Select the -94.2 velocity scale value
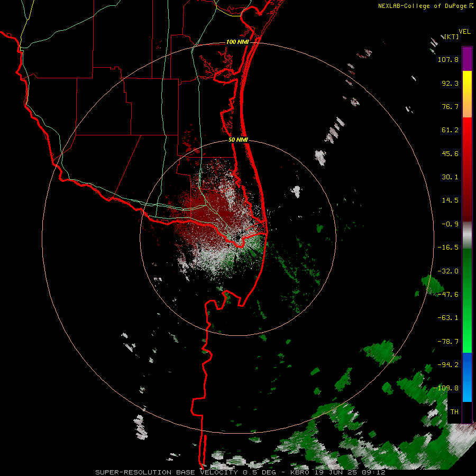The height and width of the screenshot is (476, 476). point(448,364)
